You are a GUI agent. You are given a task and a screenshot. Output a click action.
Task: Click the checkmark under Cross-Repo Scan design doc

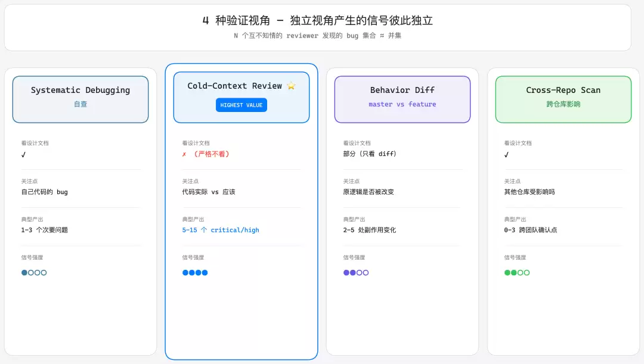tap(506, 155)
